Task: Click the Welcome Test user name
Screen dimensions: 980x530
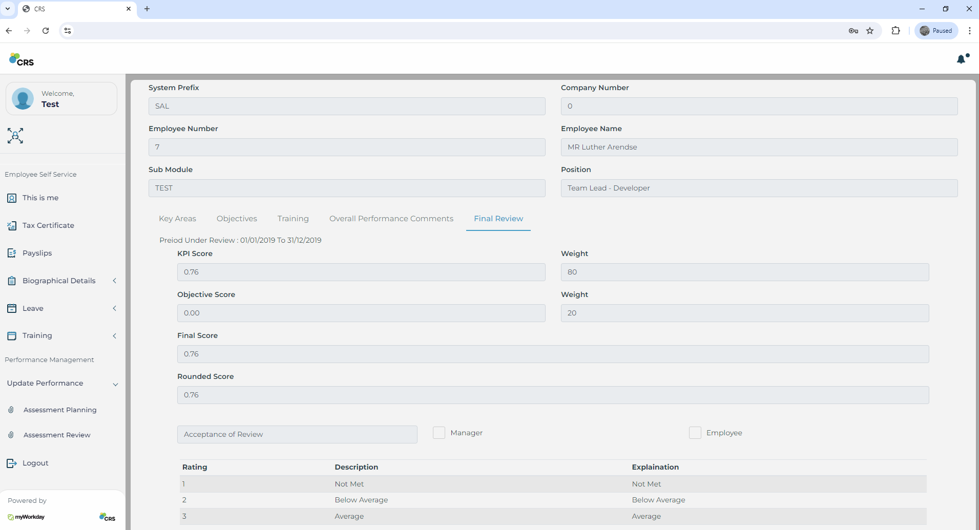Action: [50, 104]
